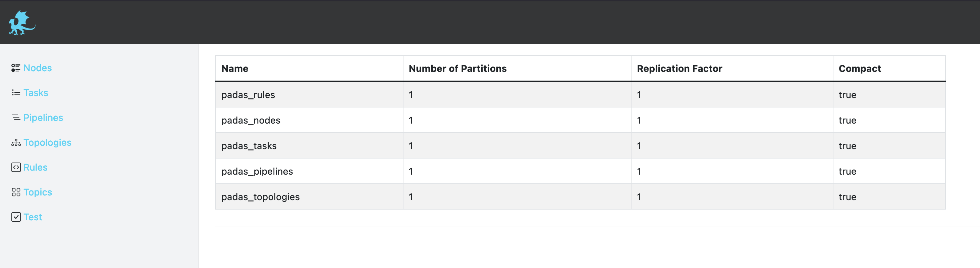The width and height of the screenshot is (980, 268).
Task: Click the dragon logo in header
Action: coord(22,23)
